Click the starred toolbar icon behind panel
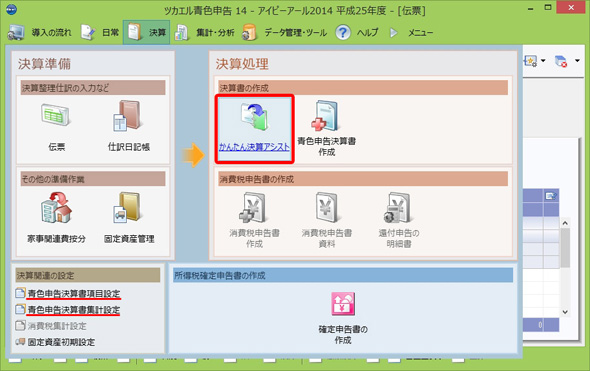Screen dimensions: 590x371 530,61
